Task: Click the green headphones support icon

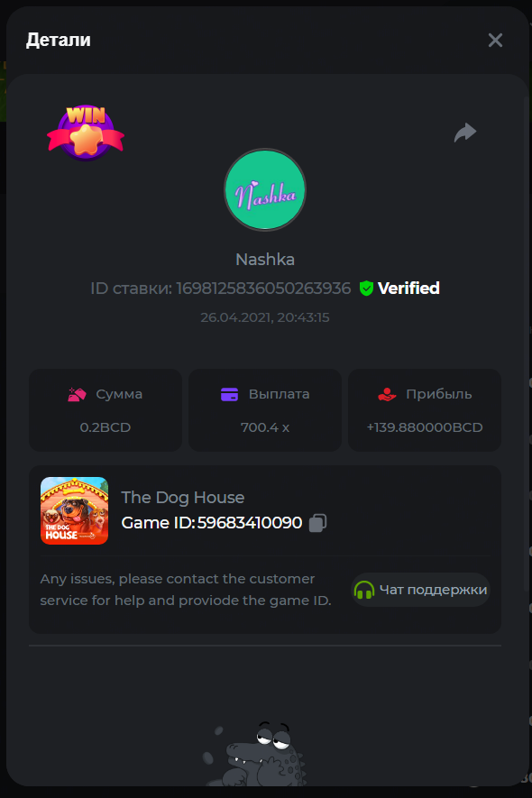Action: [364, 590]
